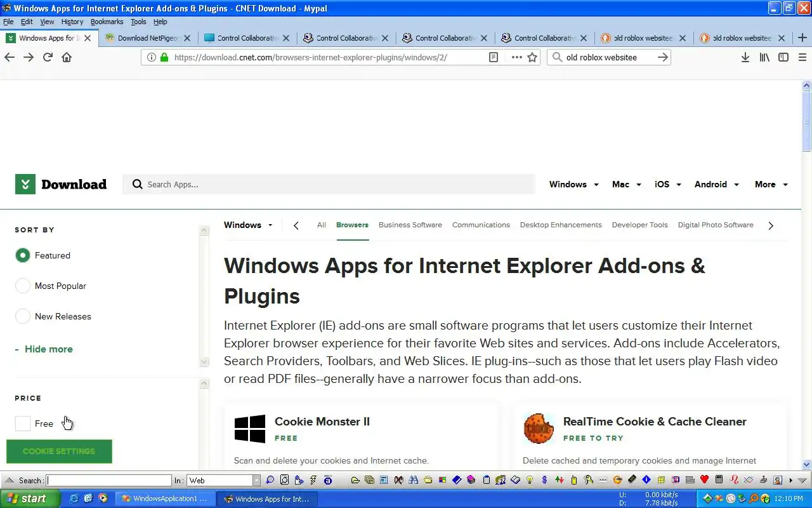Reload the current page
Image resolution: width=812 pixels, height=508 pixels.
[48, 57]
